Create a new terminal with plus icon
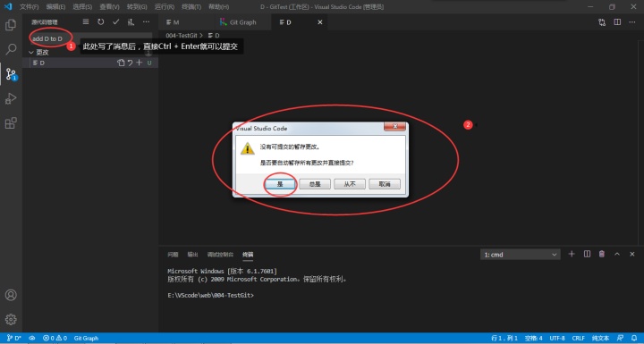This screenshot has height=344, width=644. tap(572, 254)
